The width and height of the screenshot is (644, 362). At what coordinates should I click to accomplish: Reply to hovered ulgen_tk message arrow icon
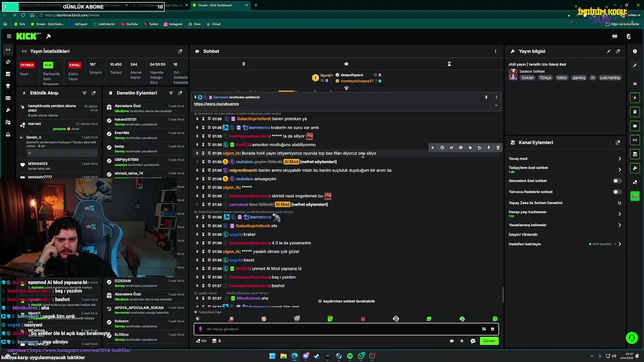point(479,148)
